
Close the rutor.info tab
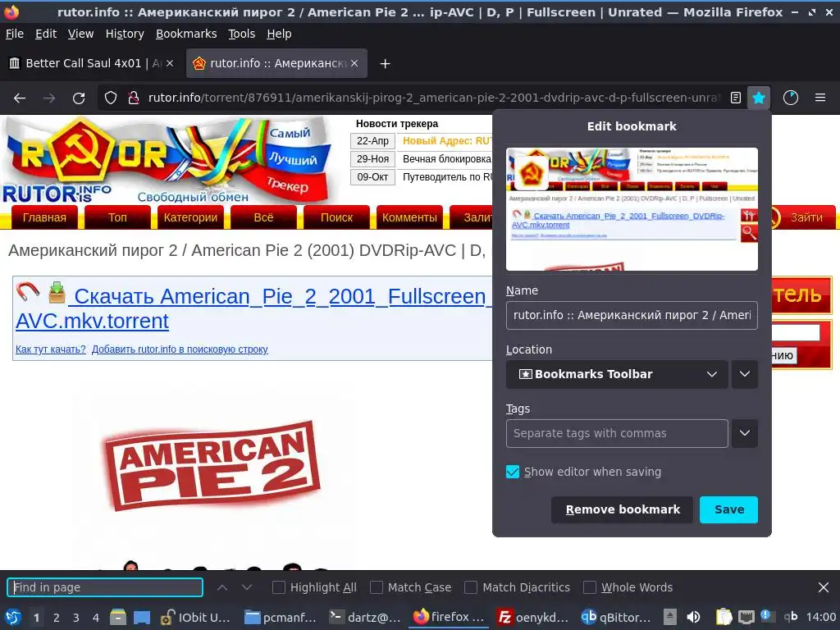(354, 64)
